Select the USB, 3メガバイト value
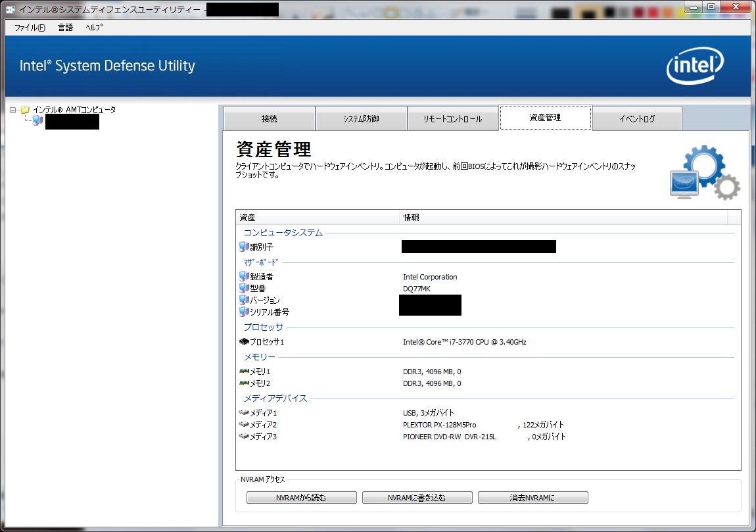The width and height of the screenshot is (756, 532). click(x=429, y=413)
